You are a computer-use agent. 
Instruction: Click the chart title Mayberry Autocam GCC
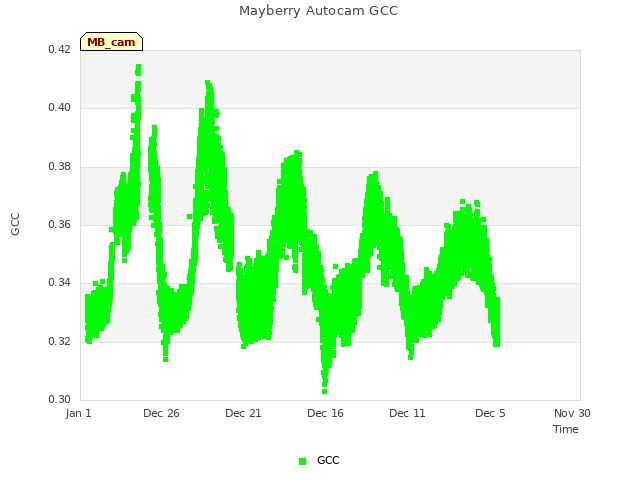pyautogui.click(x=318, y=11)
